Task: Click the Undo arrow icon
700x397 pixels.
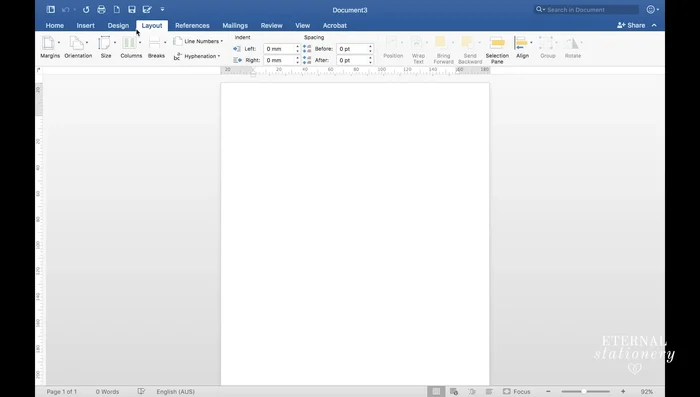Action: (x=66, y=9)
